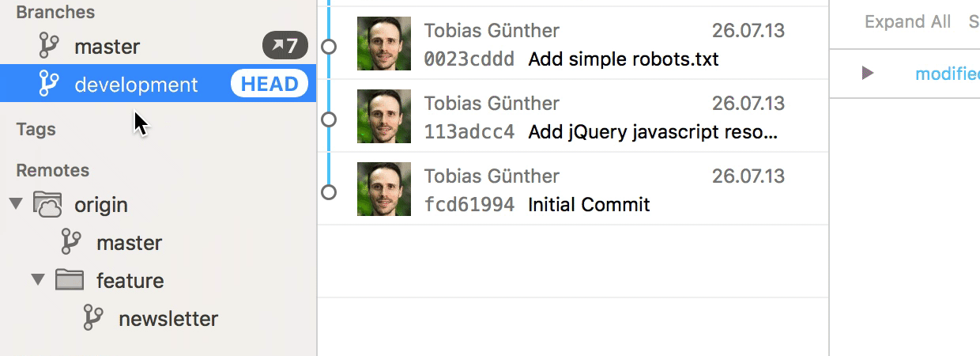Select the Initial Commit entry
This screenshot has height=356, width=980.
click(589, 205)
